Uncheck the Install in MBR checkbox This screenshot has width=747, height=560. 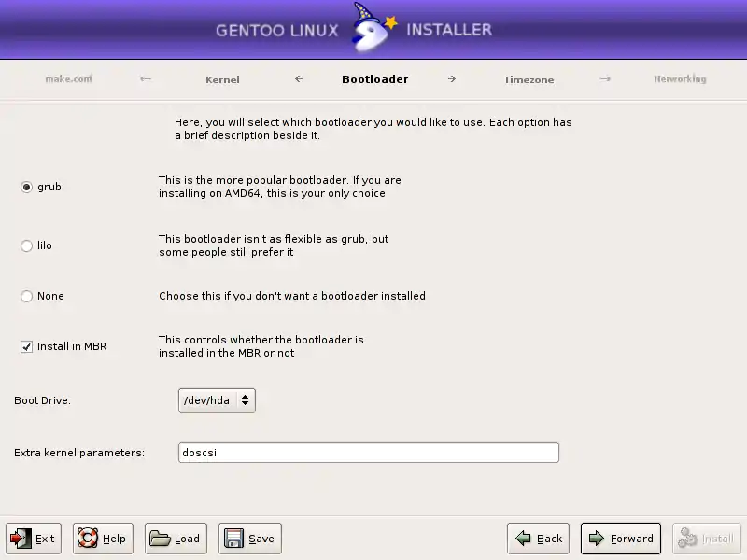(x=26, y=346)
